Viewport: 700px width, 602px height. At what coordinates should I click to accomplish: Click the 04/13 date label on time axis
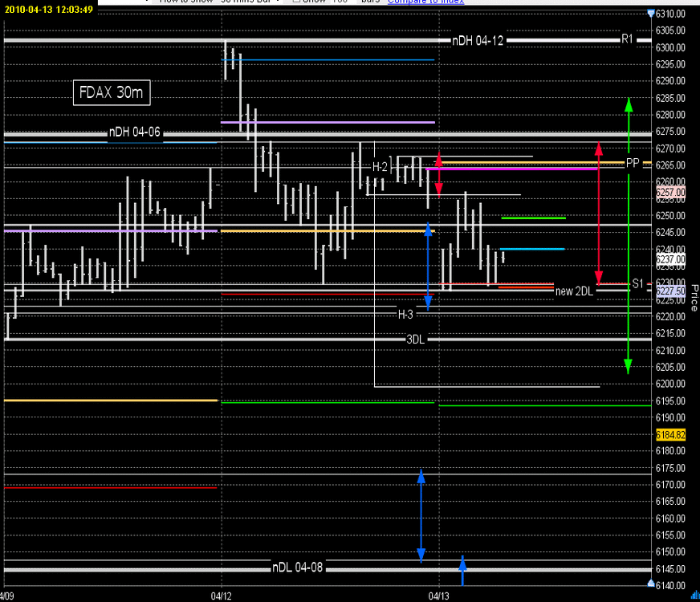[x=439, y=596]
